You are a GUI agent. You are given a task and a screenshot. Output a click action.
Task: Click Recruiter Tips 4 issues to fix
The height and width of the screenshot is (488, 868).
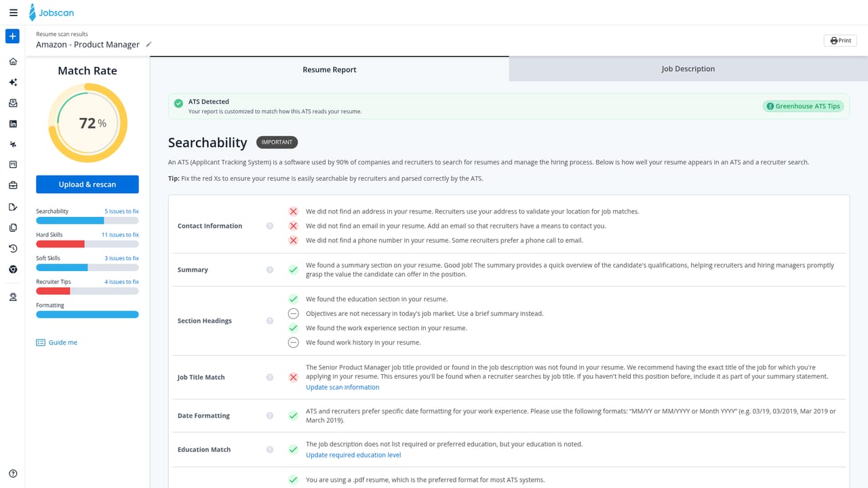121,282
